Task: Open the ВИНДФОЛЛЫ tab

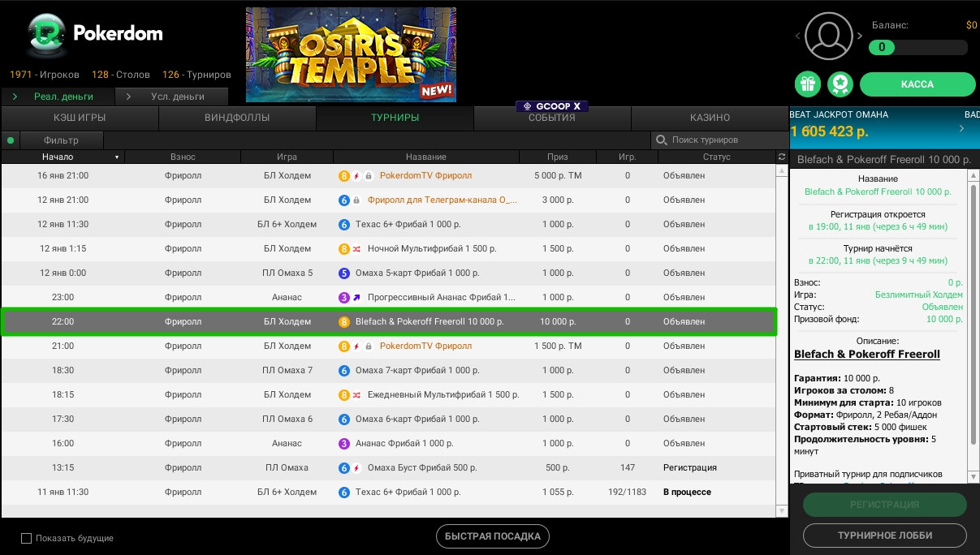Action: (x=237, y=118)
